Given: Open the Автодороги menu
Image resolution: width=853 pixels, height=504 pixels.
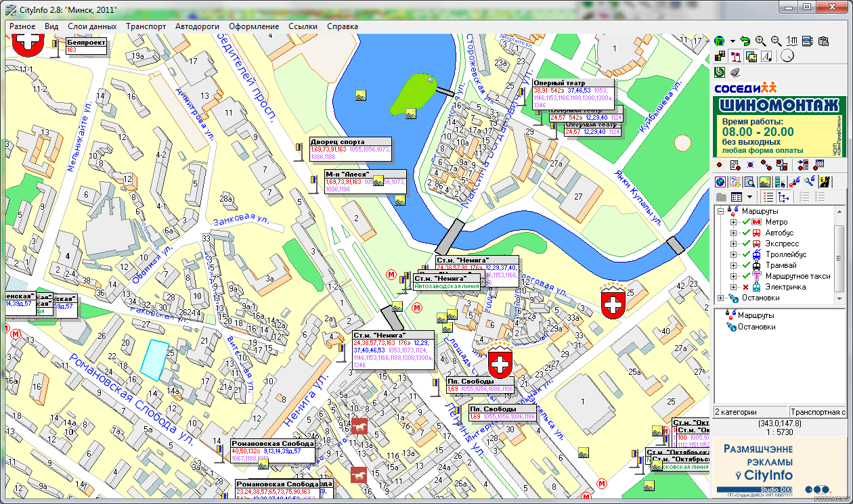Looking at the screenshot, I should [x=197, y=26].
